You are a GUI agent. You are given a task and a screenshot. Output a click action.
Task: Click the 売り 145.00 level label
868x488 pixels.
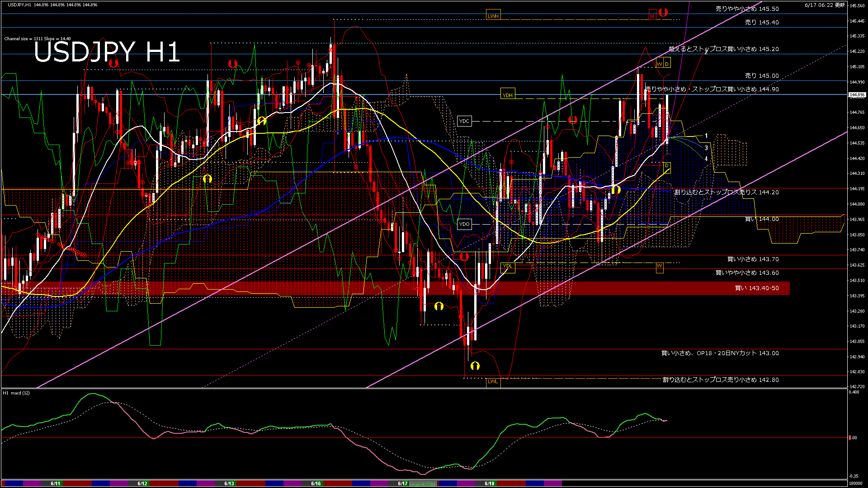click(x=762, y=76)
